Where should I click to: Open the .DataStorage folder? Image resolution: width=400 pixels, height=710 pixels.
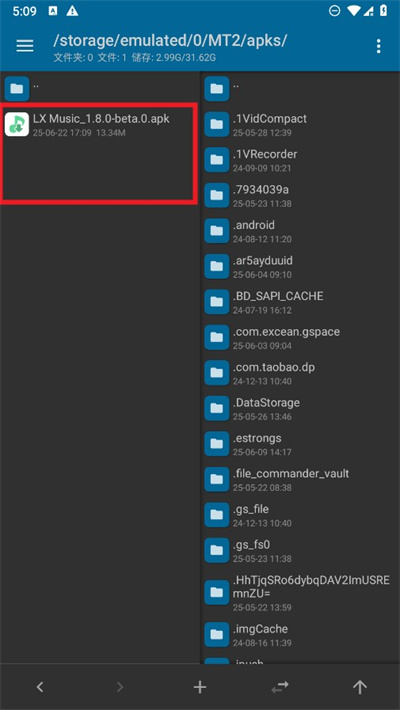(x=300, y=408)
